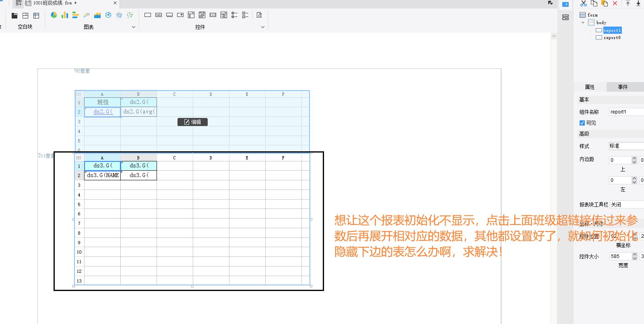This screenshot has width=644, height=324.
Task: Insert a number input widget
Action: (213, 15)
